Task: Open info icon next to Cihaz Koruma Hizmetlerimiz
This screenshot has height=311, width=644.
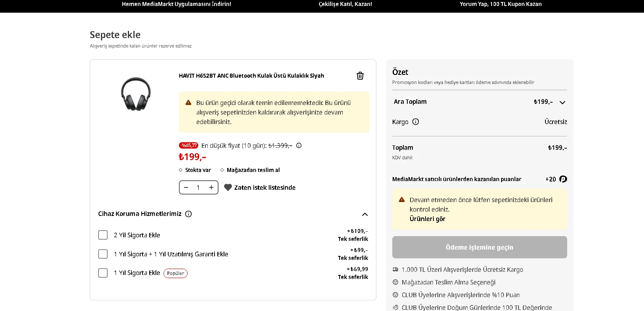Action: click(188, 214)
